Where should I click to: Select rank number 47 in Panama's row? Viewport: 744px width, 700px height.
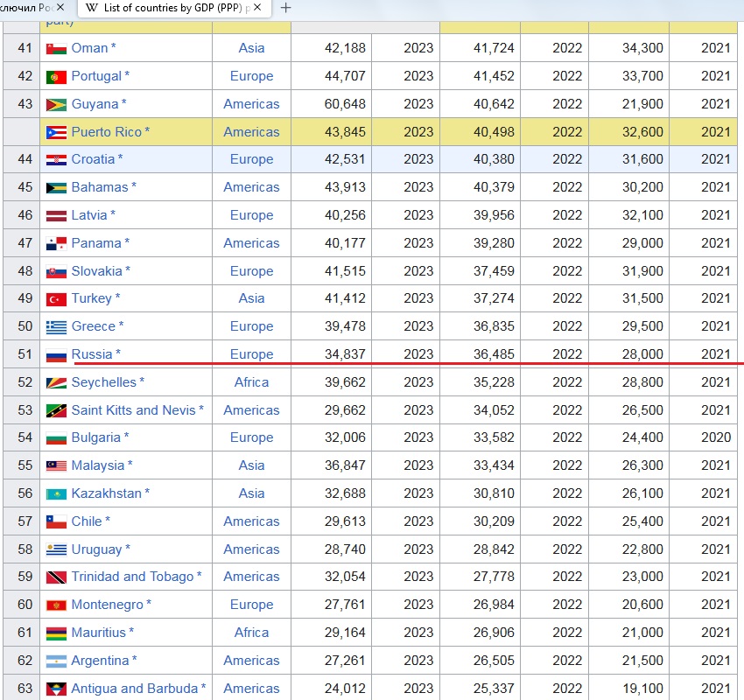pos(25,243)
